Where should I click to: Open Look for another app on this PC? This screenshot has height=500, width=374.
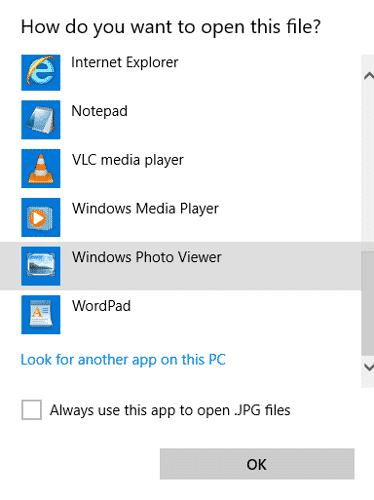pyautogui.click(x=123, y=360)
